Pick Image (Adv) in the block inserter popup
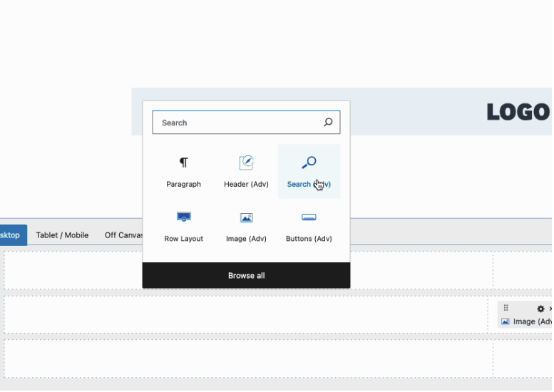554x392 pixels. click(x=246, y=226)
